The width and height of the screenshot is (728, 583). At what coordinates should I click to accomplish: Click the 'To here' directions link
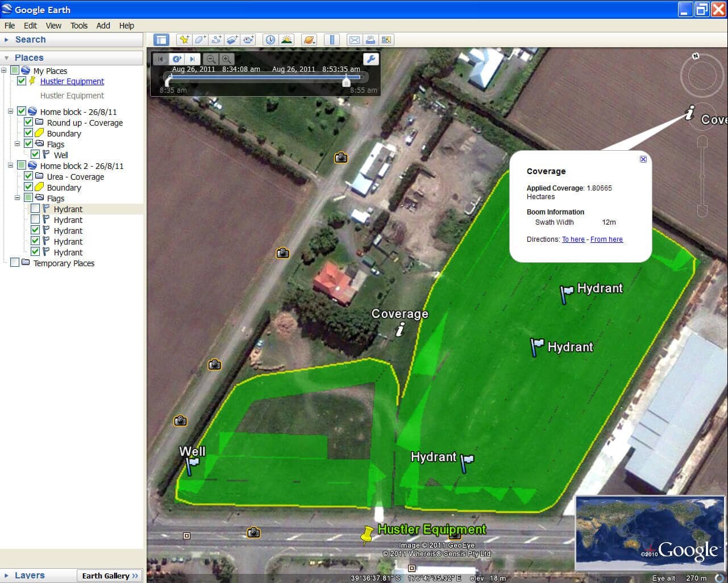pos(573,239)
